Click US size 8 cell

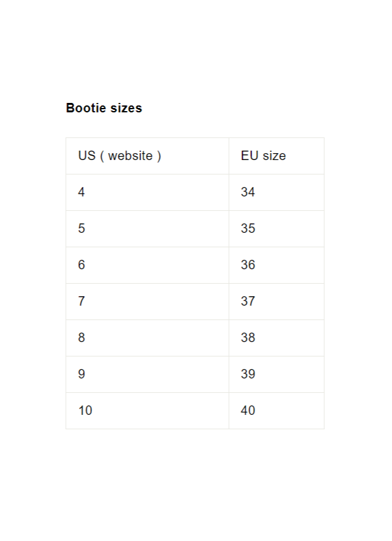147,338
